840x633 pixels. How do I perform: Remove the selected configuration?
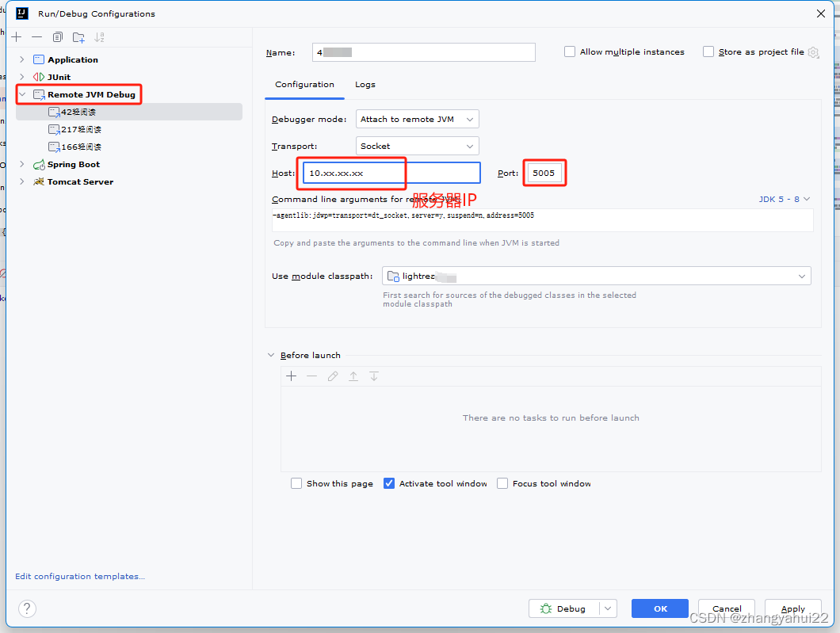click(x=37, y=36)
